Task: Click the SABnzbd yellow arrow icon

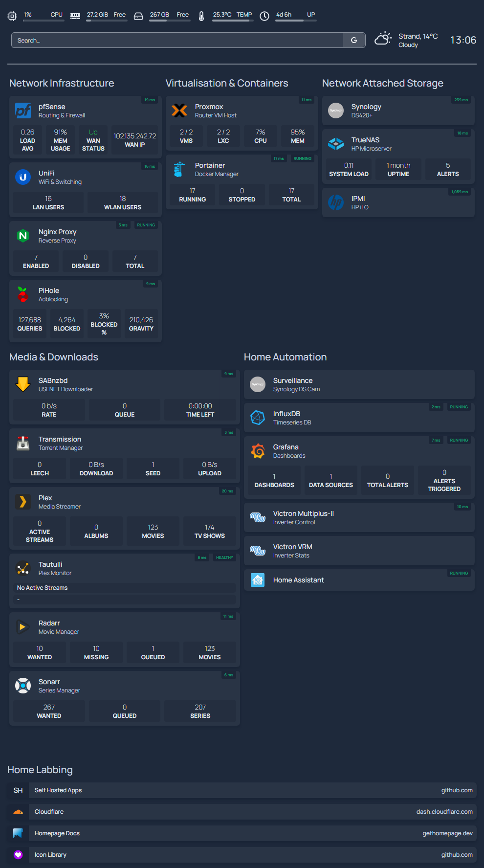Action: click(23, 385)
